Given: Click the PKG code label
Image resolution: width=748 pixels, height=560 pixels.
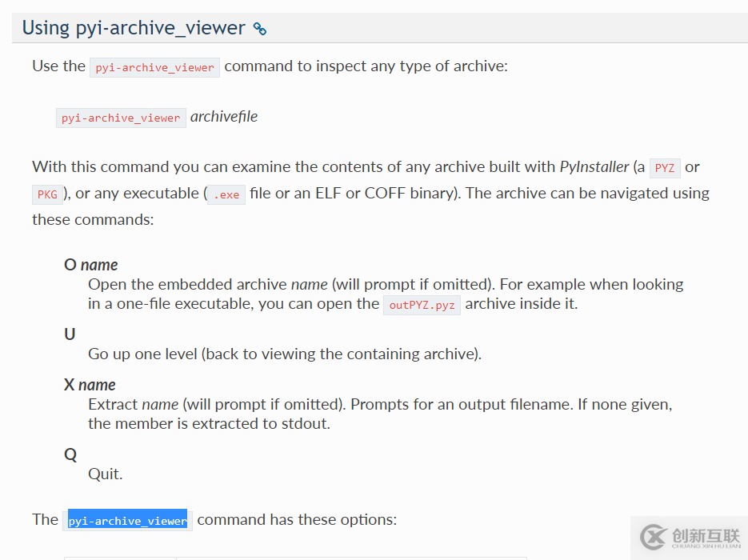Looking at the screenshot, I should 47,194.
